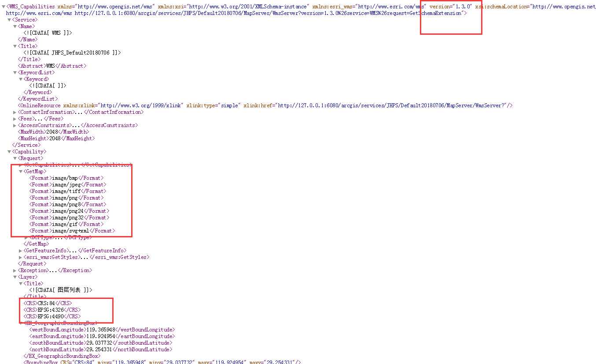596x364 pixels.
Task: Click the OnlineResource element line
Action: [x=265, y=106]
